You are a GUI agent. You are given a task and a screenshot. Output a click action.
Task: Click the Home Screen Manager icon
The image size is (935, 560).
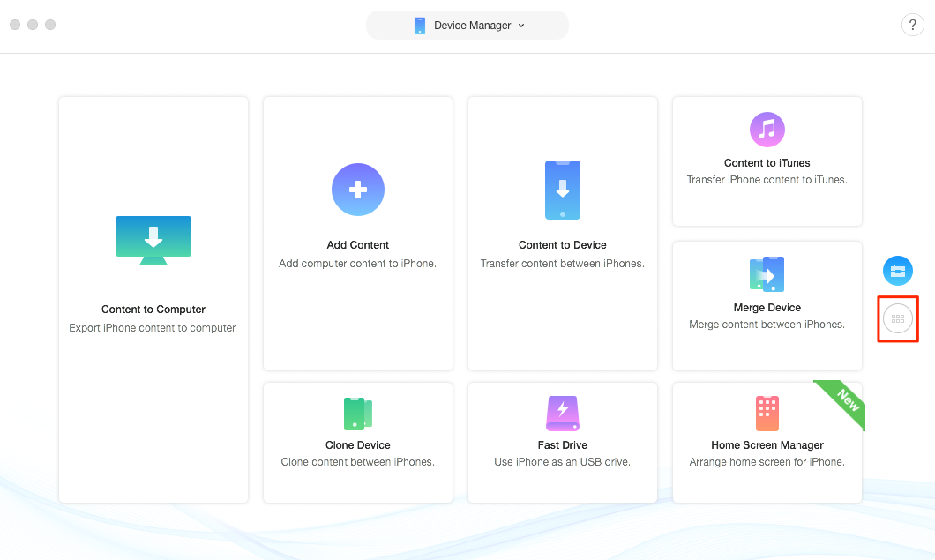(767, 414)
